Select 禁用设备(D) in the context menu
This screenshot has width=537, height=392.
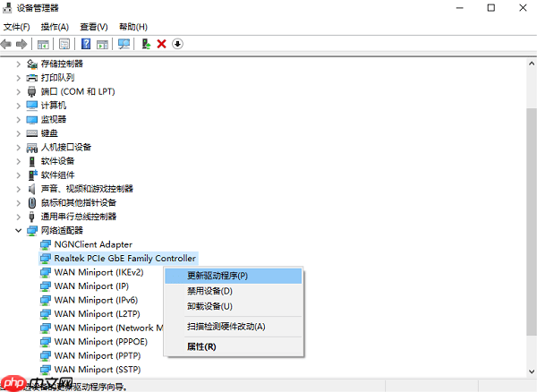pos(209,291)
